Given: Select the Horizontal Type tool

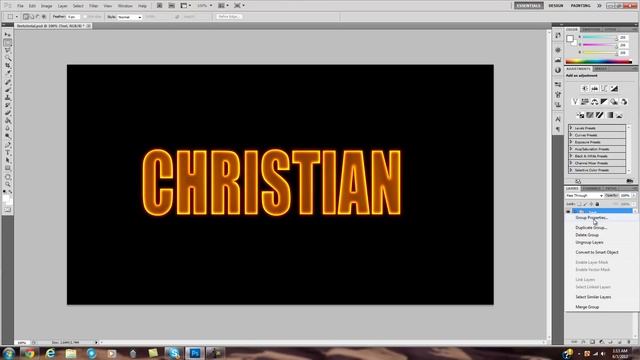Looking at the screenshot, I should tap(8, 152).
